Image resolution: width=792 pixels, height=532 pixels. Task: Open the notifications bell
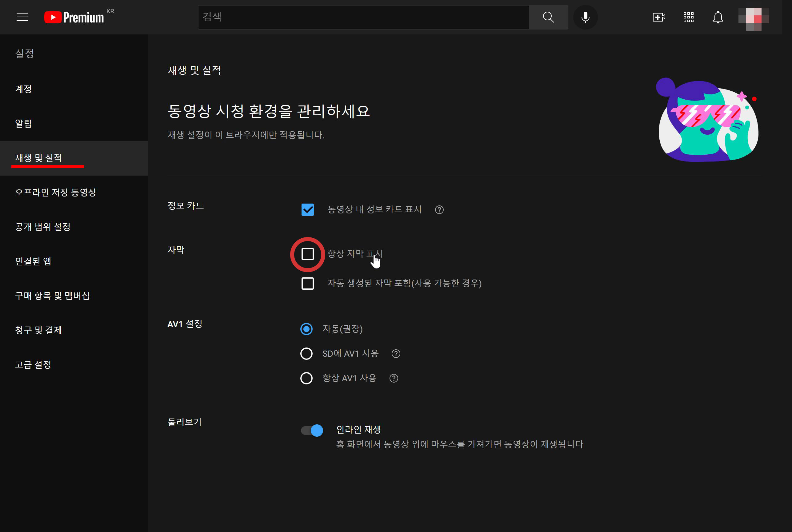pyautogui.click(x=718, y=17)
